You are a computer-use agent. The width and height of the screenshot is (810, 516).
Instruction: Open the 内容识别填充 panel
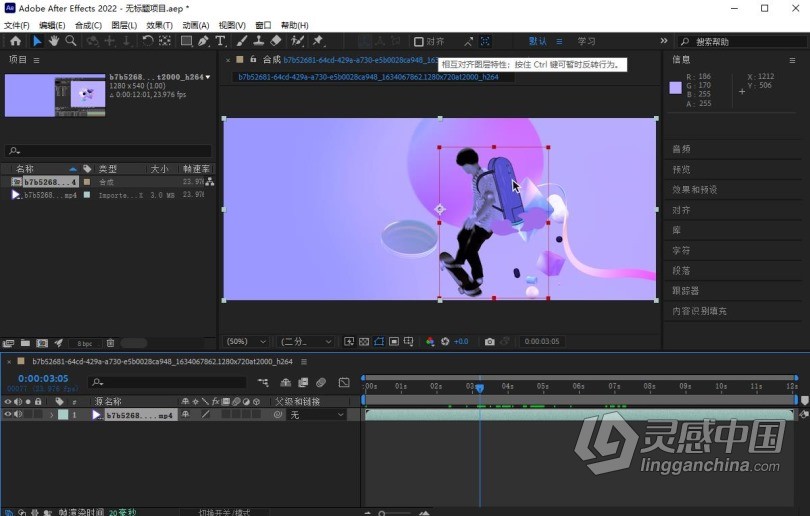(x=699, y=311)
